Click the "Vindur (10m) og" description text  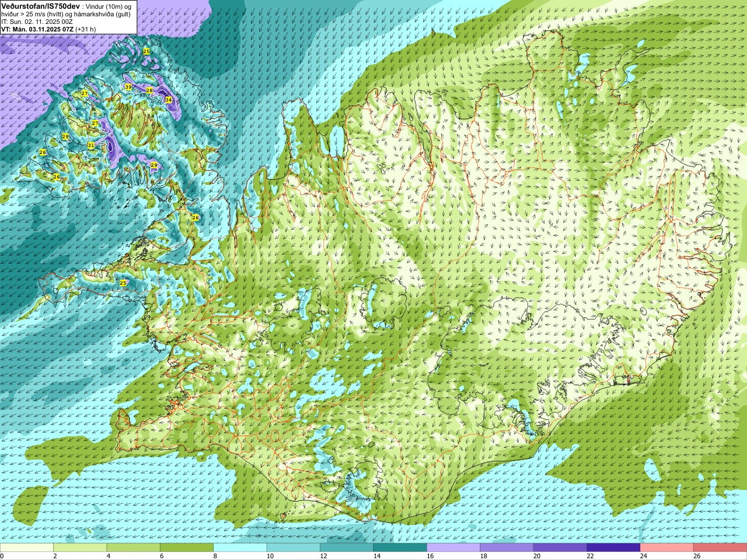click(x=109, y=6)
